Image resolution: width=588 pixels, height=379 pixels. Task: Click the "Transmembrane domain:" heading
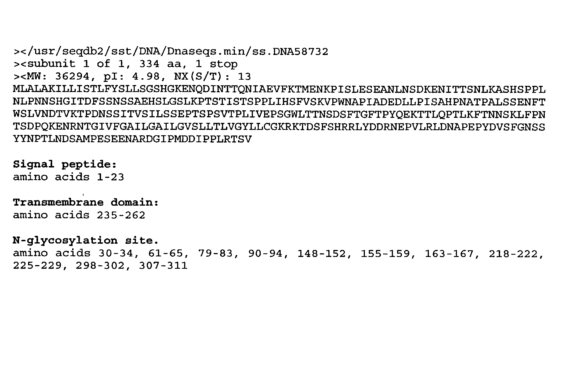(86, 203)
